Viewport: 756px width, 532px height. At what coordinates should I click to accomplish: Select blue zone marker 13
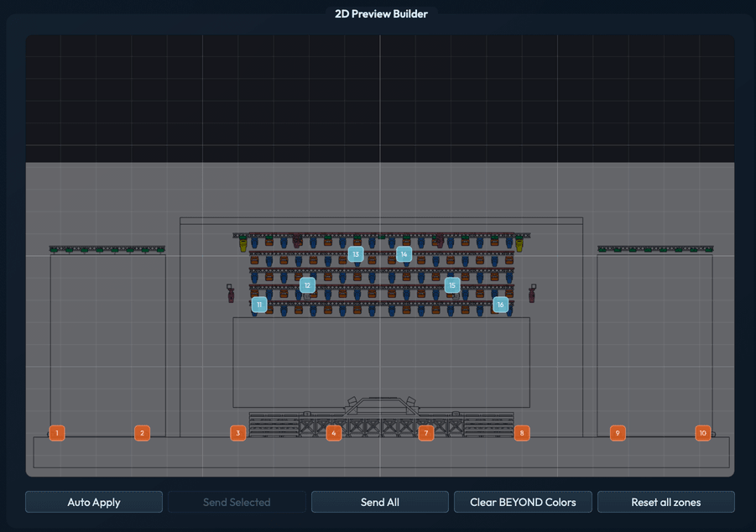(356, 254)
